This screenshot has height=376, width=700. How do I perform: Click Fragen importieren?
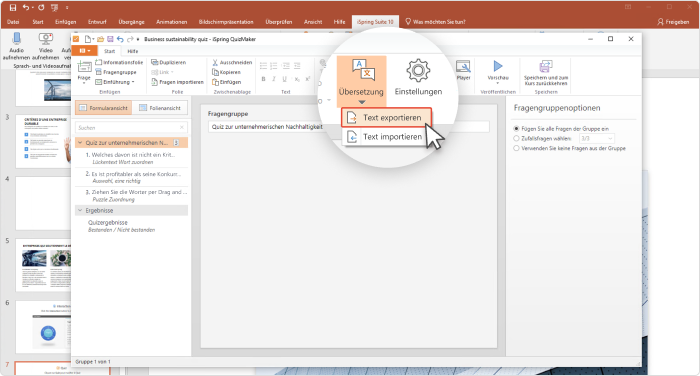177,82
